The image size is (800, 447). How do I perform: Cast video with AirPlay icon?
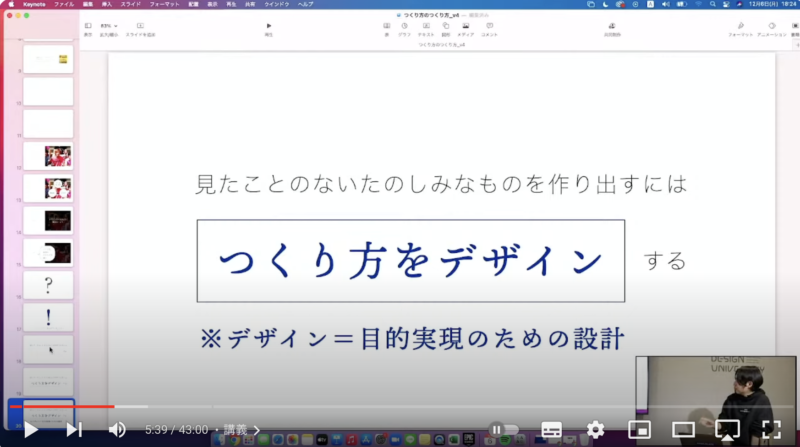(727, 429)
